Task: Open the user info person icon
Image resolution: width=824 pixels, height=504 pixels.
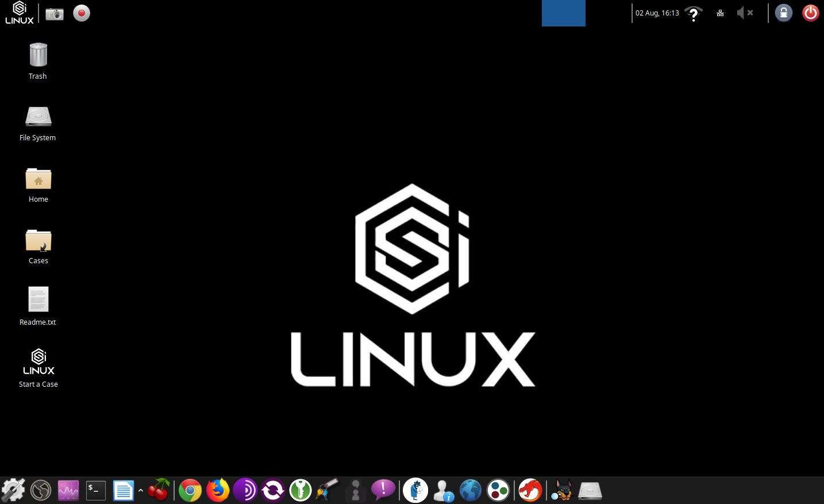Action: click(x=443, y=490)
